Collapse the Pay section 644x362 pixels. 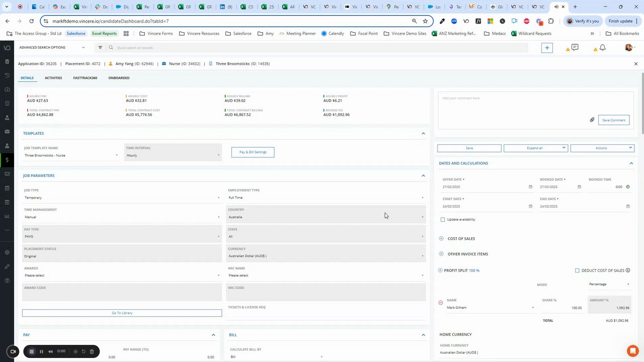(213, 334)
